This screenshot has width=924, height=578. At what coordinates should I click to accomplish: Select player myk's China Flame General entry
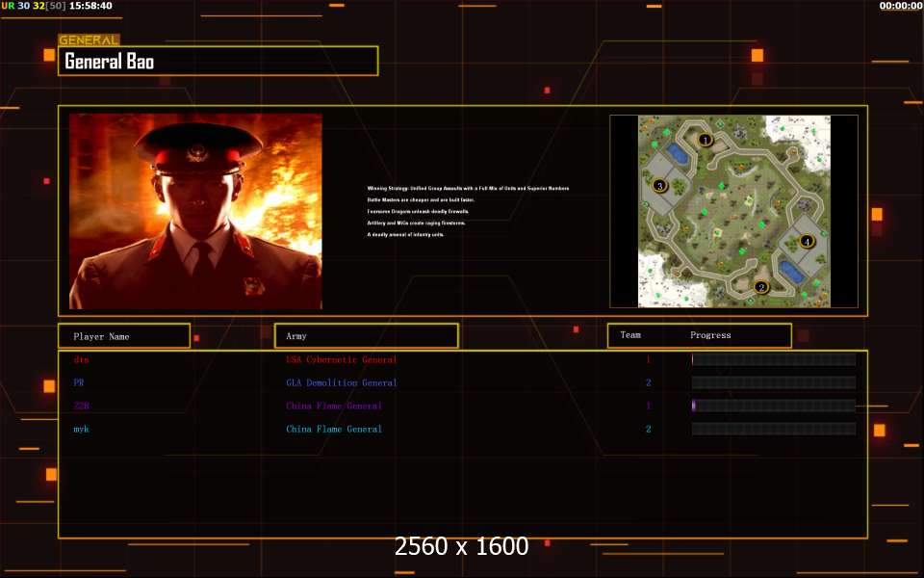tap(333, 430)
